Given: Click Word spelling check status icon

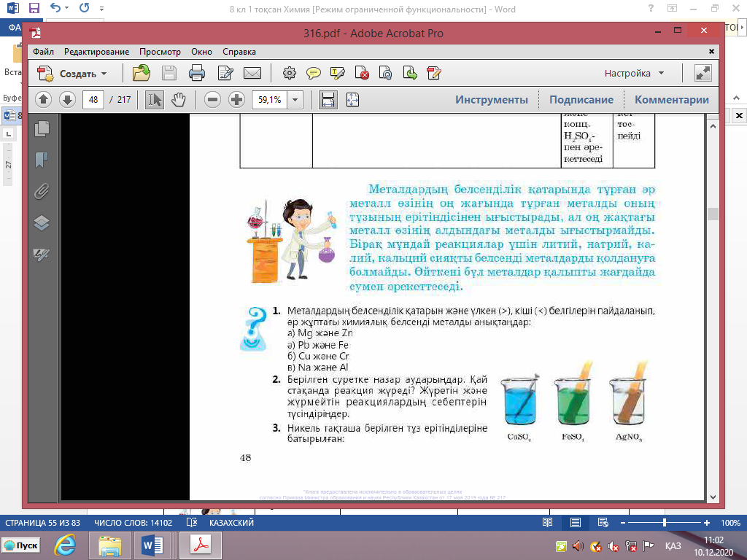Looking at the screenshot, I should click(x=192, y=522).
